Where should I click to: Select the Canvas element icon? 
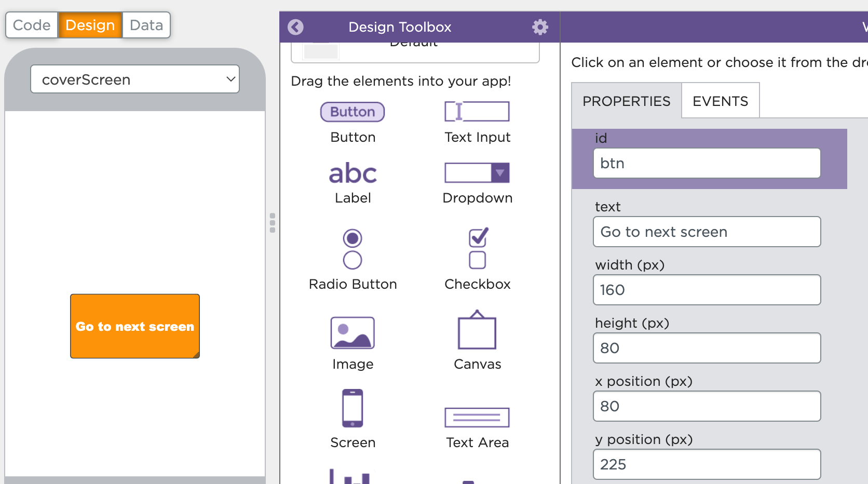point(477,330)
